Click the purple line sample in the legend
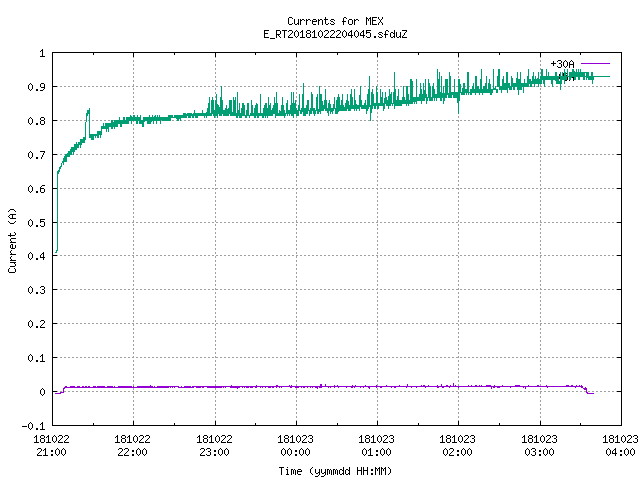 tap(595, 64)
